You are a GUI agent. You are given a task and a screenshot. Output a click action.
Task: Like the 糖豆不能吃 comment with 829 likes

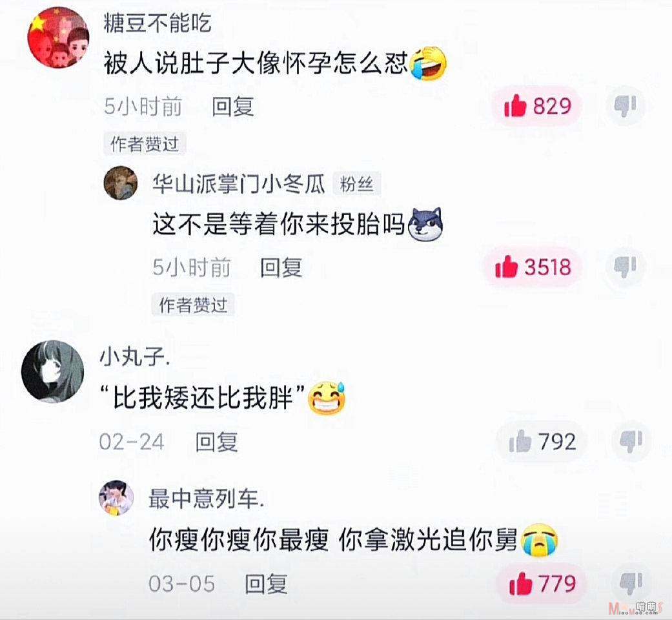[x=538, y=106]
